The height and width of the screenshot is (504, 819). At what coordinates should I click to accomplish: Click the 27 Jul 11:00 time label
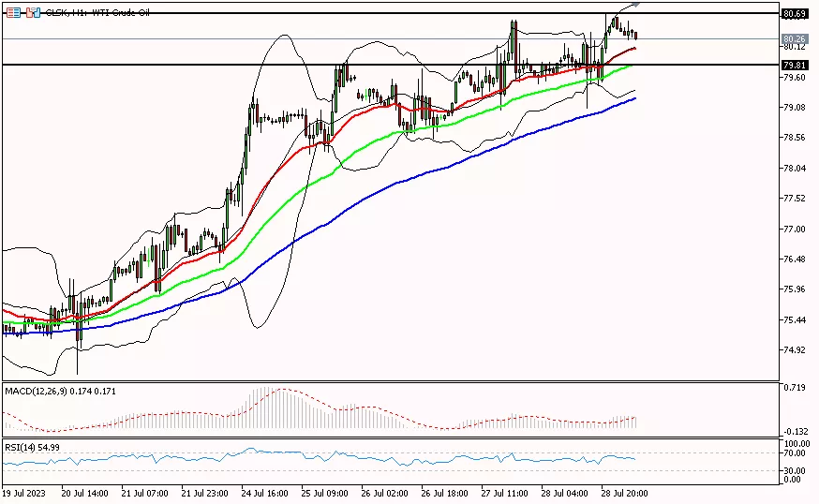tap(504, 493)
